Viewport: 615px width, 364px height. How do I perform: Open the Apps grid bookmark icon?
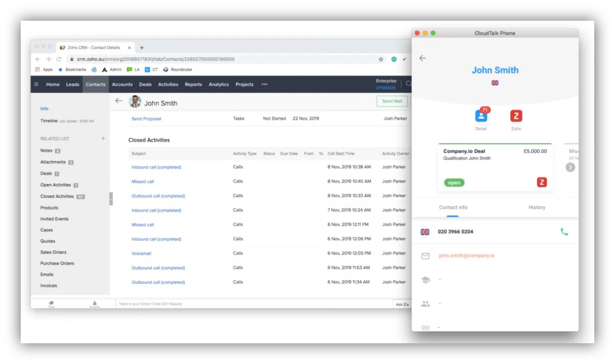coord(38,69)
